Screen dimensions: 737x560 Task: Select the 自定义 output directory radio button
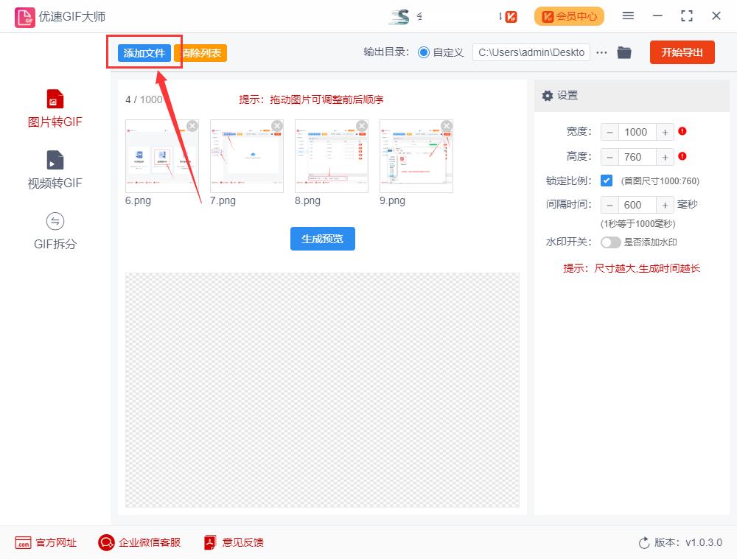click(x=422, y=52)
